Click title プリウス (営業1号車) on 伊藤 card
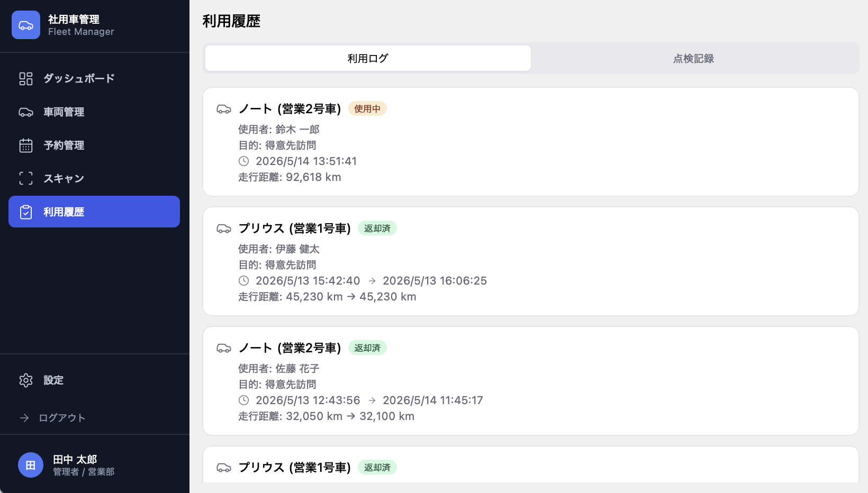Viewport: 868px width, 493px height. (295, 229)
